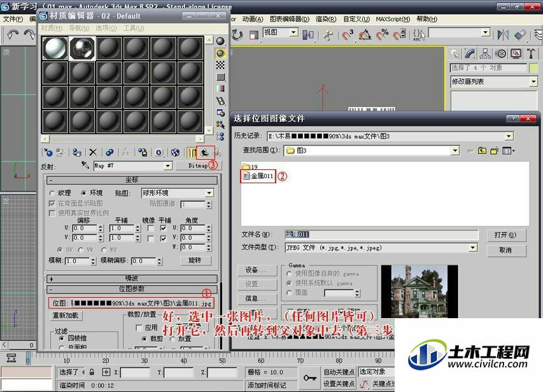Screen dimensions: 543x392
Task: Open MAXScript(M) menu
Action: click(x=393, y=19)
